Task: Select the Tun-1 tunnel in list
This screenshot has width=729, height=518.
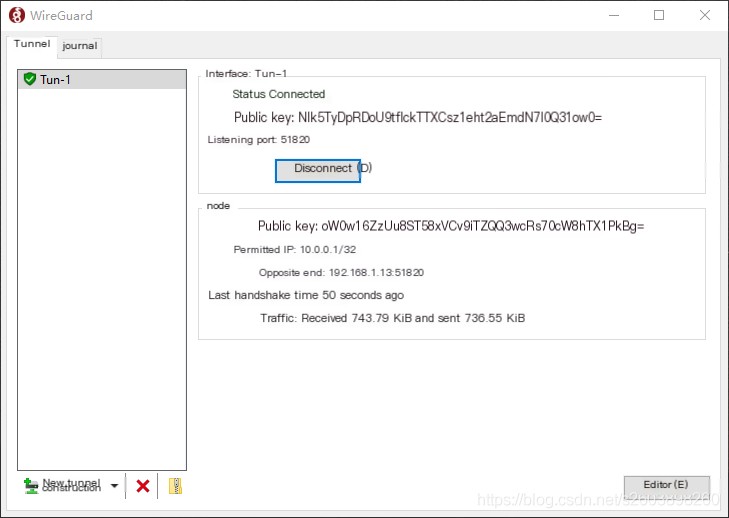Action: 102,80
